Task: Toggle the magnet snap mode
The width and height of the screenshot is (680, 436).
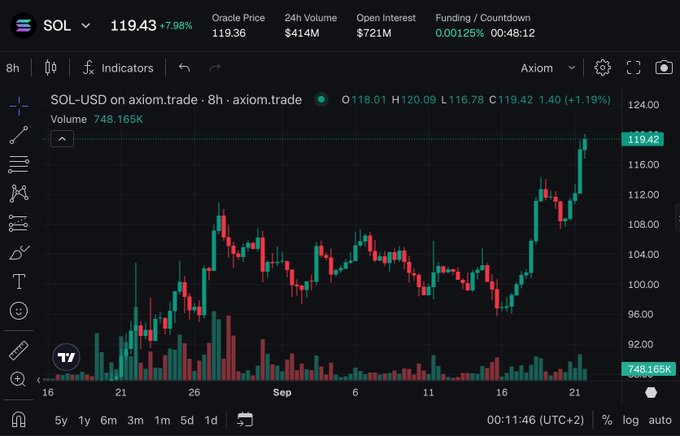Action: tap(18, 420)
